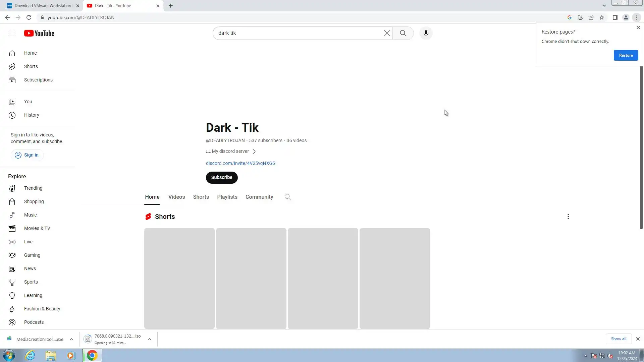Expand the channel description chevron
This screenshot has width=644, height=362.
(254, 152)
